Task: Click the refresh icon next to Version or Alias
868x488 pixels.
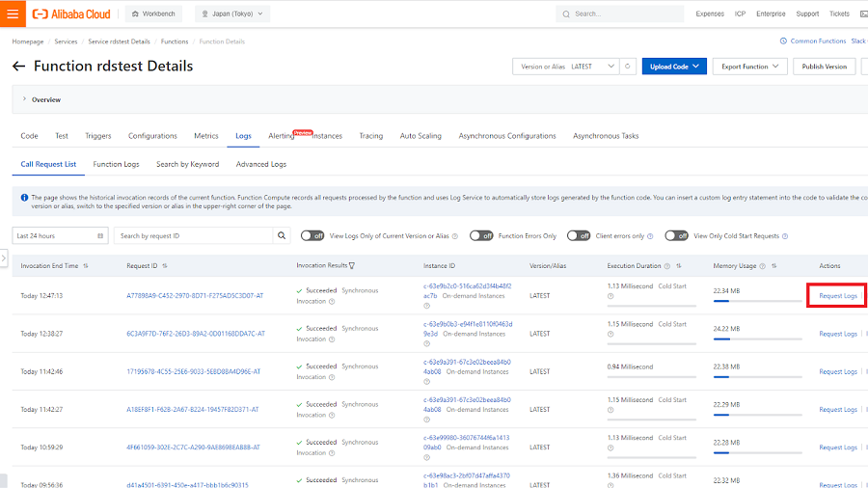Action: coord(628,67)
